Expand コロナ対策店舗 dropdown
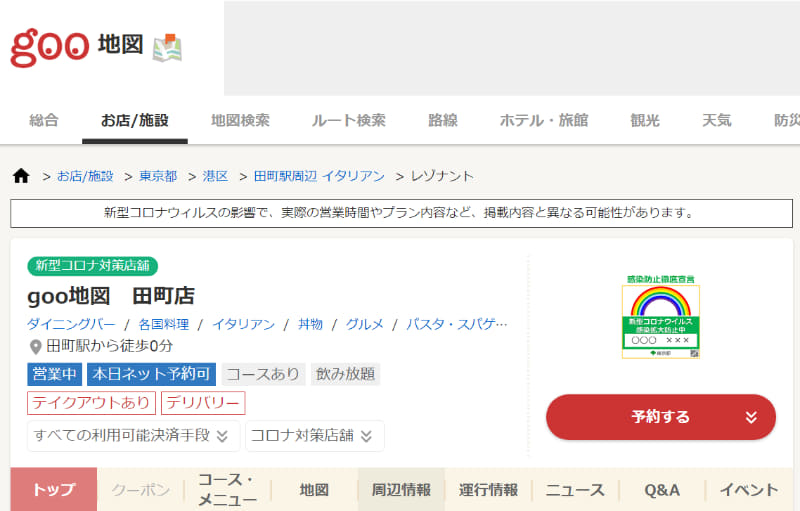The width and height of the screenshot is (800, 511). (314, 436)
